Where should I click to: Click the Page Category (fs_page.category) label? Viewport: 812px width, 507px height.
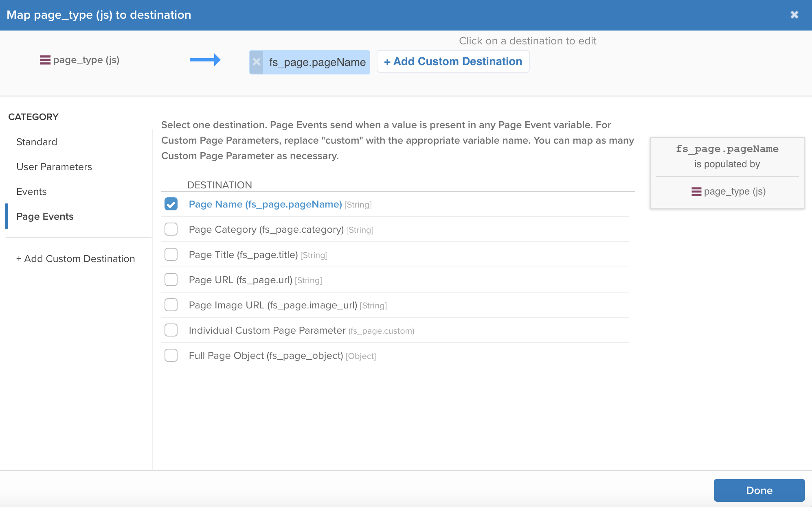coord(266,229)
